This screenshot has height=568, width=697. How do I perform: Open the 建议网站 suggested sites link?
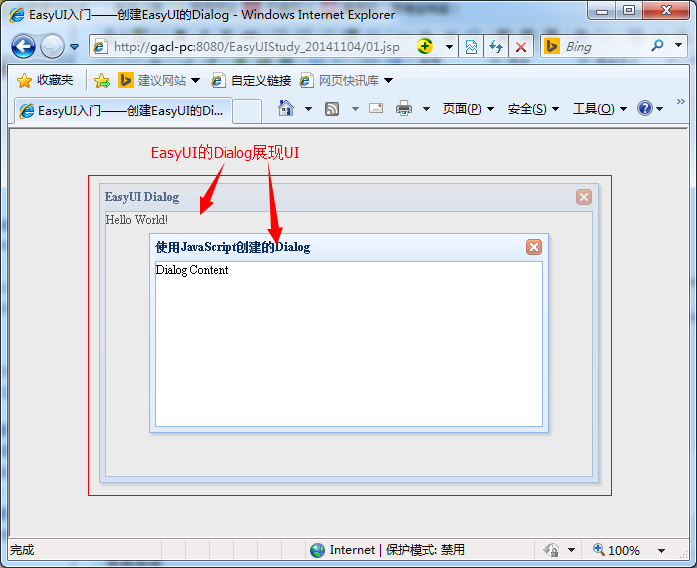[x=152, y=80]
